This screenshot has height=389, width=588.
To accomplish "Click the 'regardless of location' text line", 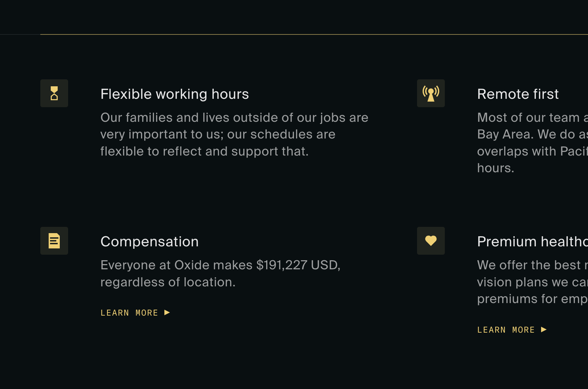I will click(x=168, y=282).
